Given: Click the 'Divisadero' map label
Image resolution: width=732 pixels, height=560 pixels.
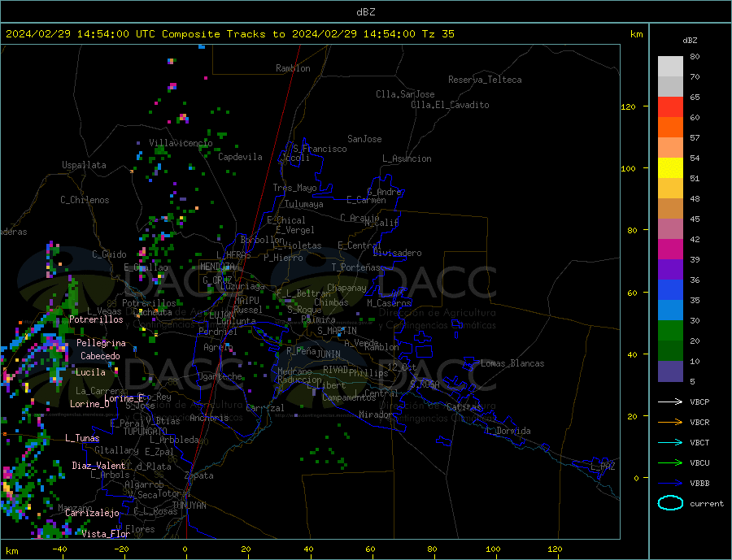Looking at the screenshot, I should (x=397, y=253).
